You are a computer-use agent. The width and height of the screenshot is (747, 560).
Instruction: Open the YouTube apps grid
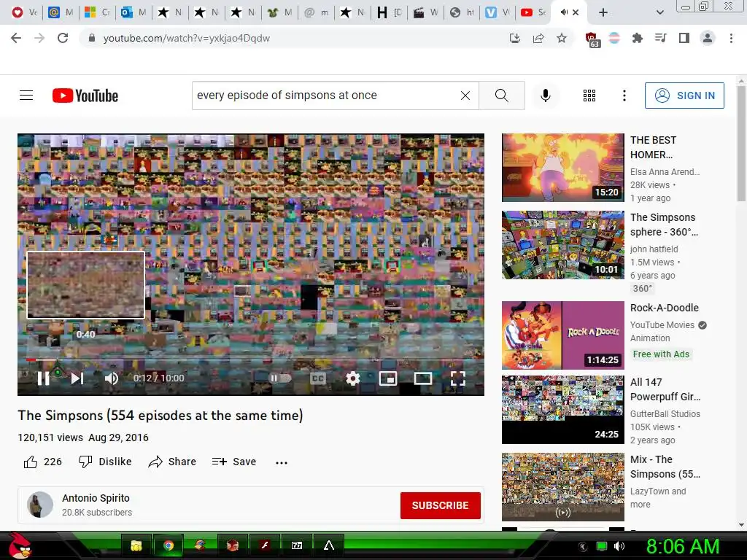(589, 96)
